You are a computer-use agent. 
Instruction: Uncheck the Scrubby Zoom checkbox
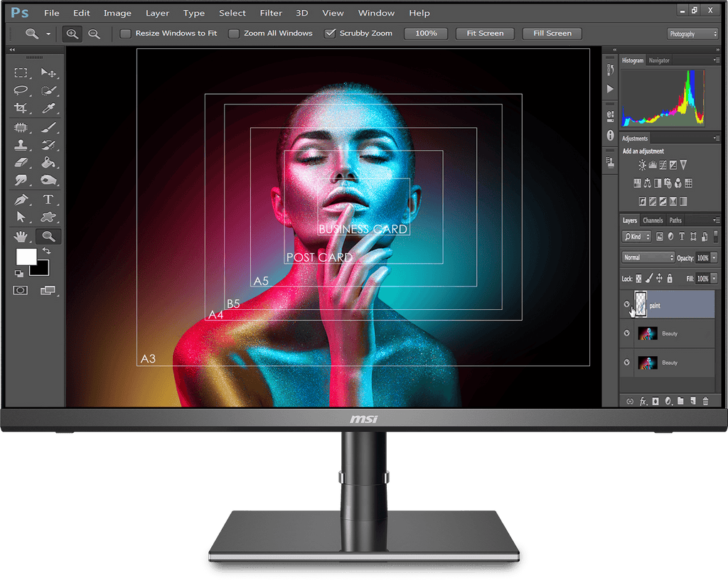[x=329, y=33]
